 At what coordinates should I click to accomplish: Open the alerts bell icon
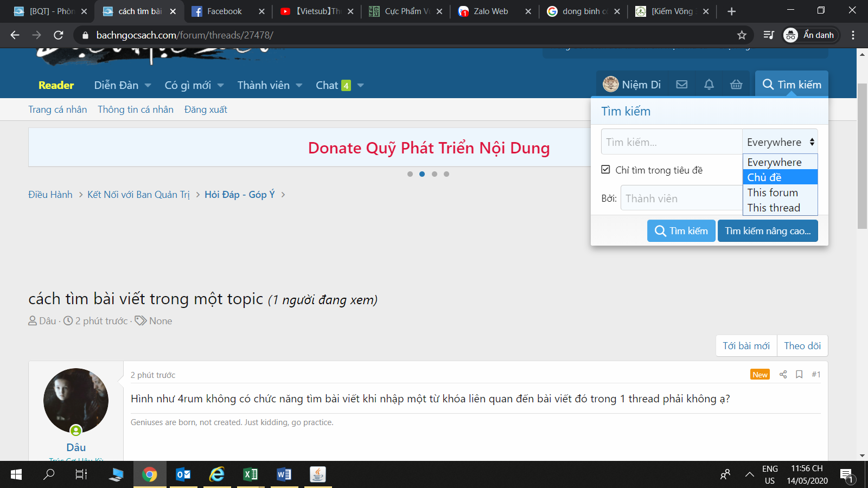(709, 85)
